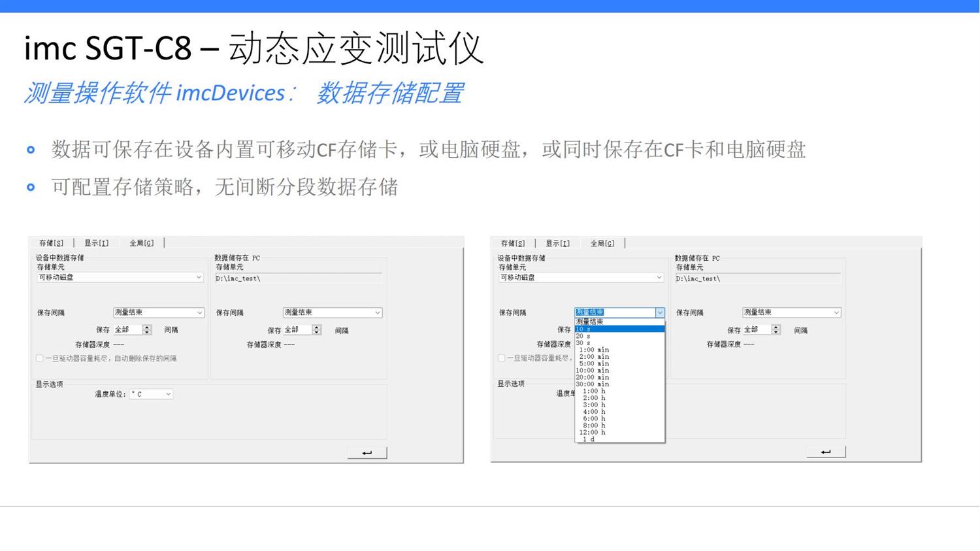This screenshot has height=551, width=980.
Task: Choose 1:00 min save interval
Action: [x=619, y=350]
